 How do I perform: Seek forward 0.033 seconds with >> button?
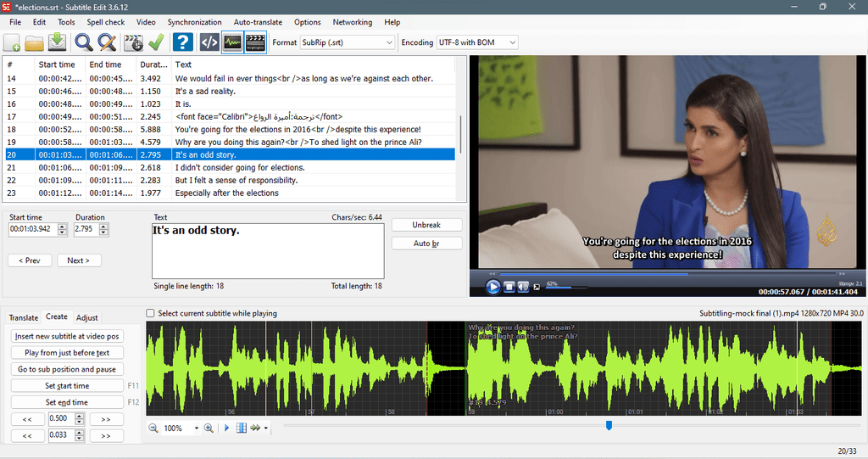106,436
